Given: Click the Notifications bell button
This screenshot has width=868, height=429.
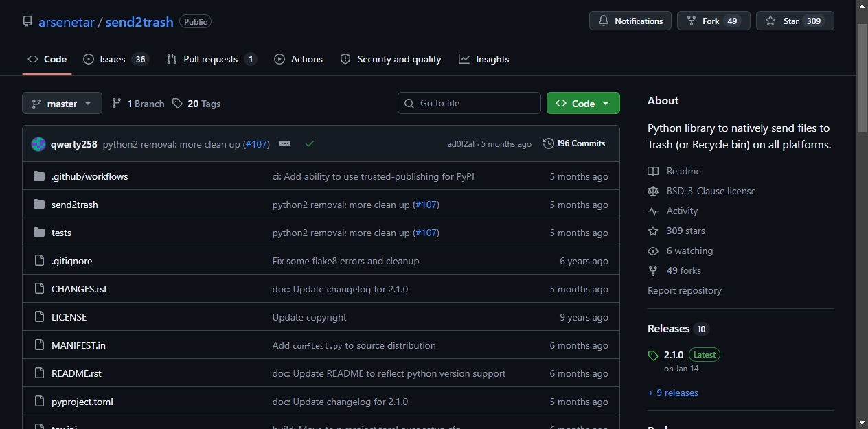Looking at the screenshot, I should 630,21.
